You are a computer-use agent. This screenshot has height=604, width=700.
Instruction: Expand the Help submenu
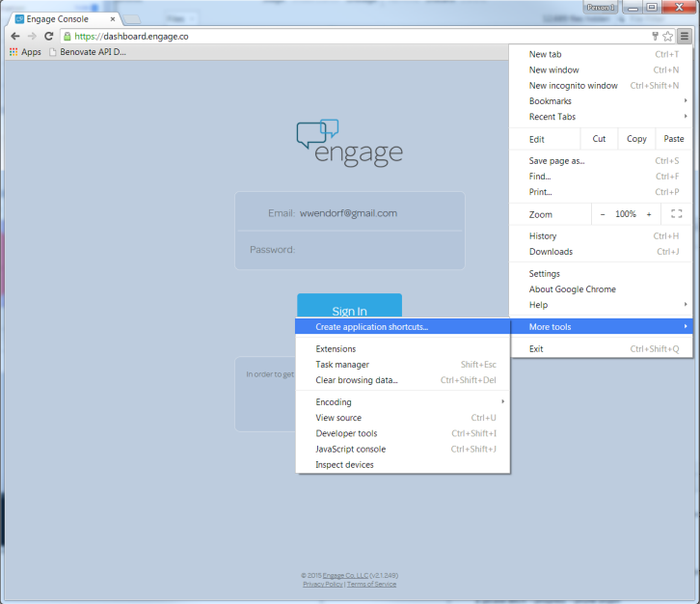[601, 305]
